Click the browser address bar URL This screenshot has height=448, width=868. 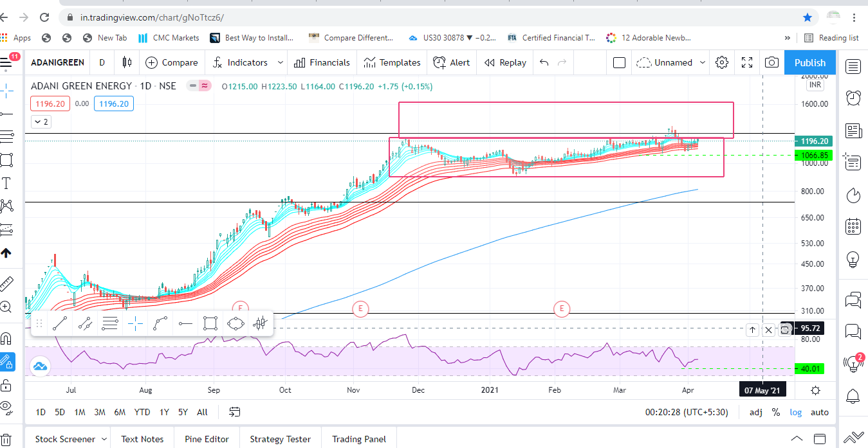(x=152, y=17)
